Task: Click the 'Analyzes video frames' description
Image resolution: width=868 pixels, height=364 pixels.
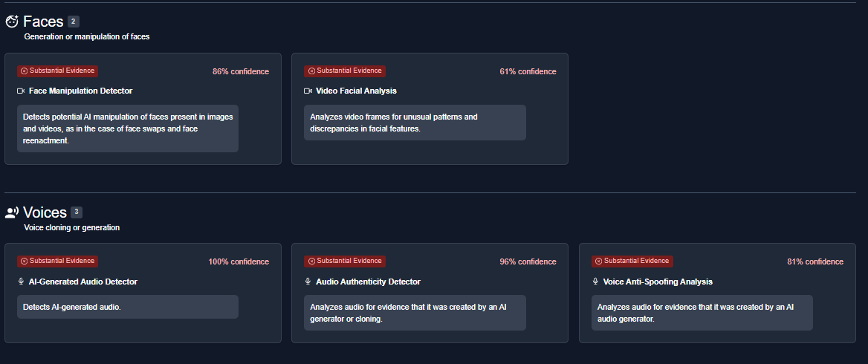Action: pos(415,123)
